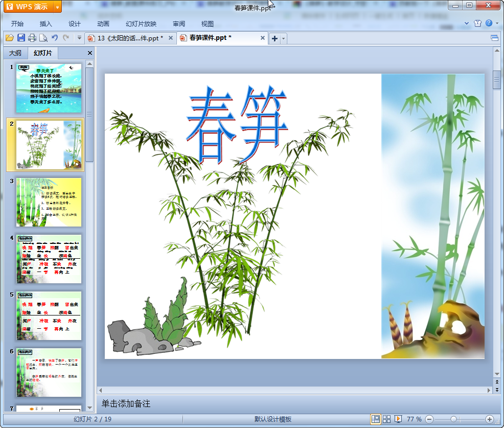Image resolution: width=504 pixels, height=428 pixels.
Task: Switch to Slide Sorter view icon
Action: click(386, 419)
